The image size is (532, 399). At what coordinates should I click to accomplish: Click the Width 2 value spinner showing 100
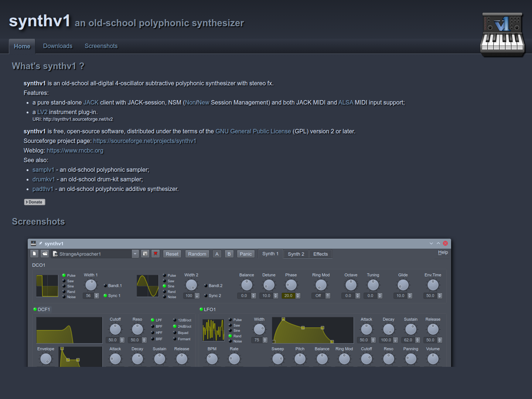tap(191, 296)
